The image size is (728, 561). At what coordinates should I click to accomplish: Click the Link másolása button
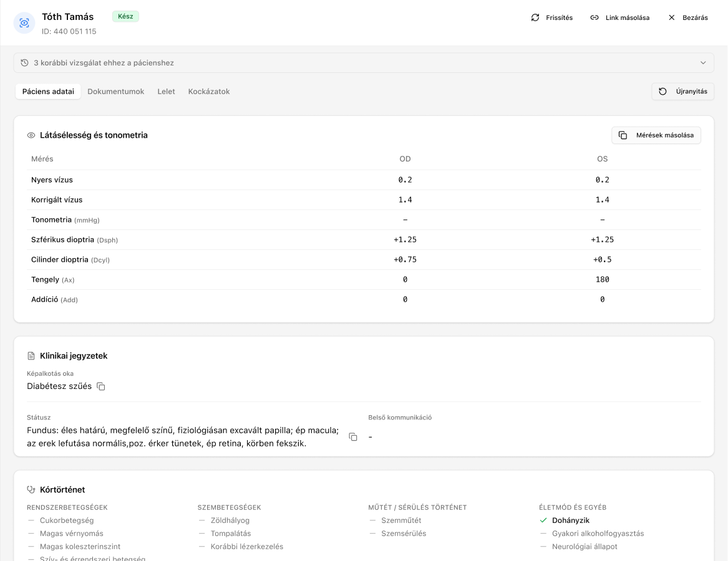coord(619,17)
